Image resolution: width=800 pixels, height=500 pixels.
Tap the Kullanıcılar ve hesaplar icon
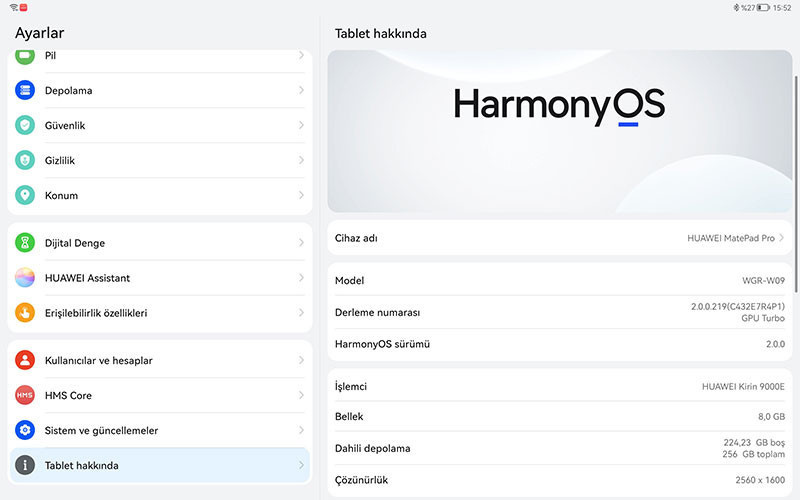tap(25, 360)
